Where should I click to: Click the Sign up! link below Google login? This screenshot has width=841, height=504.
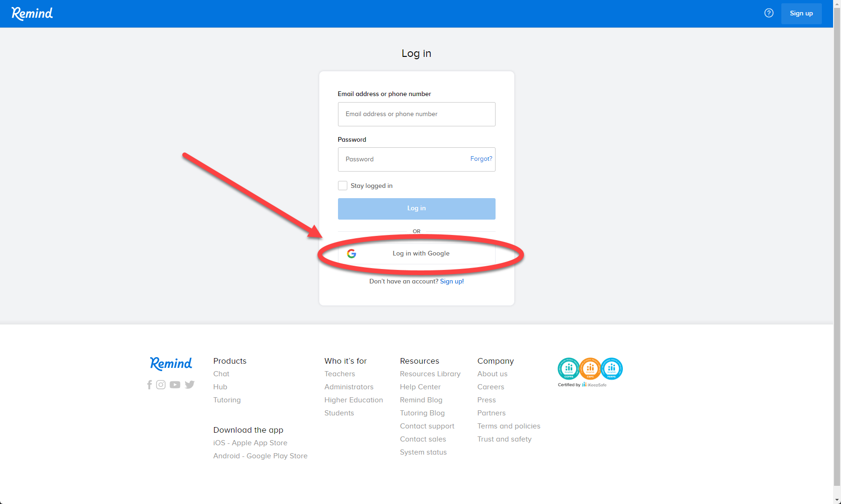click(452, 282)
